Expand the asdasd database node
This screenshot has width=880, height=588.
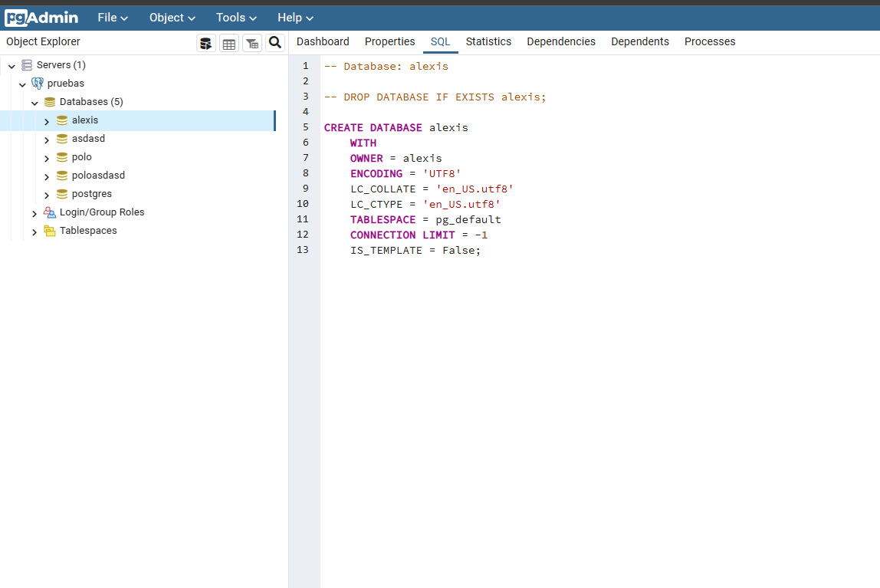tap(47, 140)
